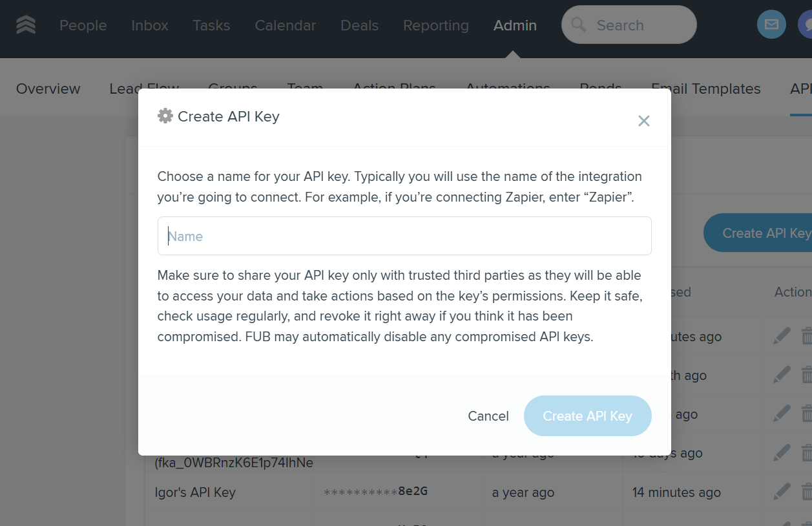812x526 pixels.
Task: Delete Igor's API Key using trash icon
Action: [807, 492]
